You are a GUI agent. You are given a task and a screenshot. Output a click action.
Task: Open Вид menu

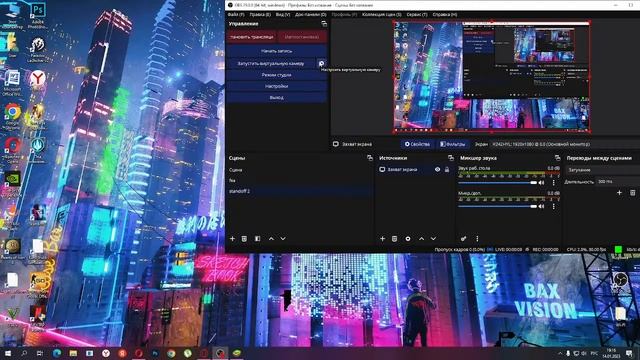[282, 15]
